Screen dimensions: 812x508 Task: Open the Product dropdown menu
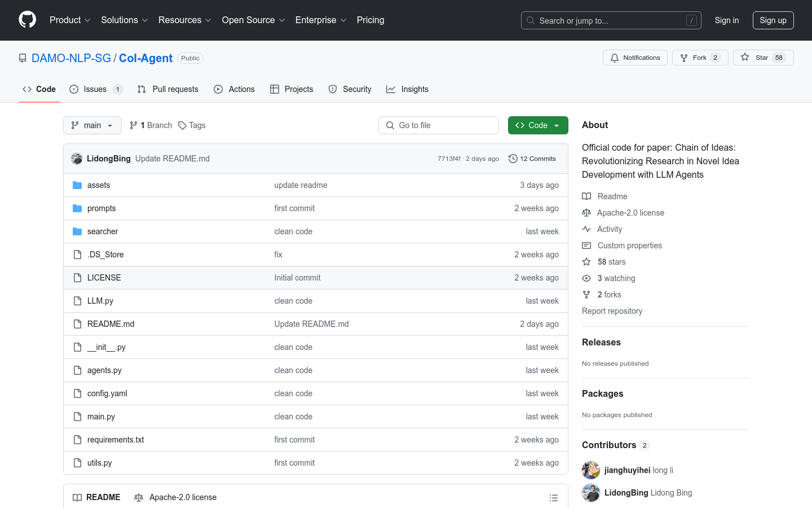70,20
